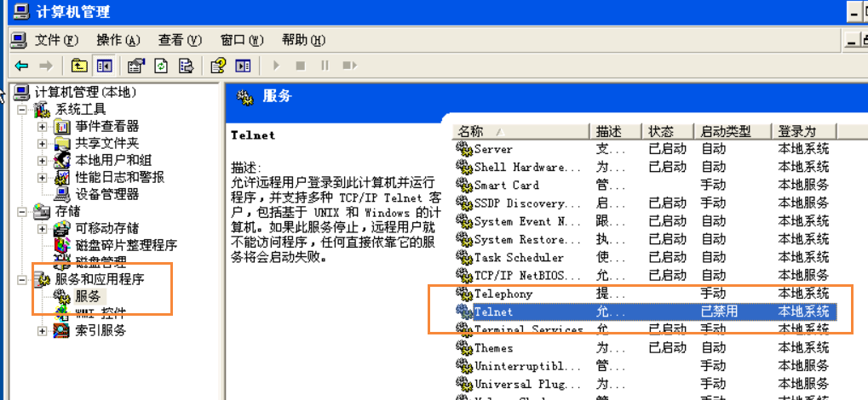Expand the 性能日志和警报 node

[43, 178]
